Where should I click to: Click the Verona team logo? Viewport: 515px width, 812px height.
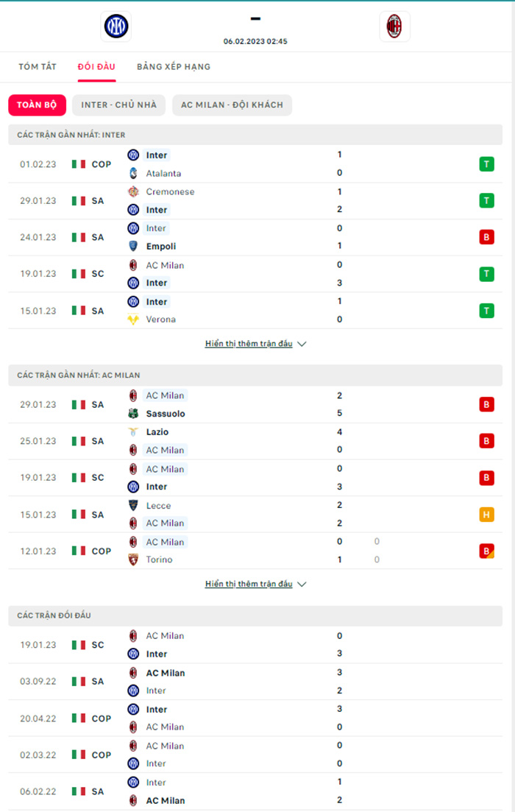pyautogui.click(x=133, y=319)
